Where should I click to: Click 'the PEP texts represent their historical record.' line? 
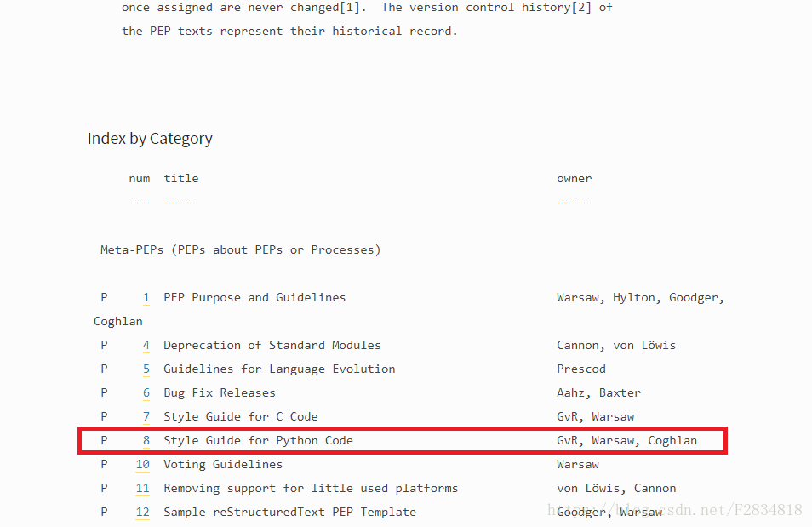point(289,32)
